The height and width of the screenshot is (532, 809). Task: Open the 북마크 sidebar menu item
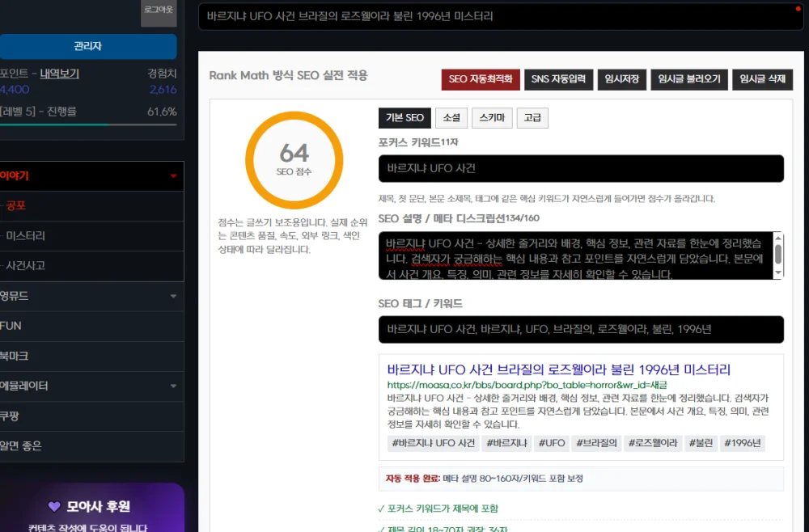tap(92, 357)
